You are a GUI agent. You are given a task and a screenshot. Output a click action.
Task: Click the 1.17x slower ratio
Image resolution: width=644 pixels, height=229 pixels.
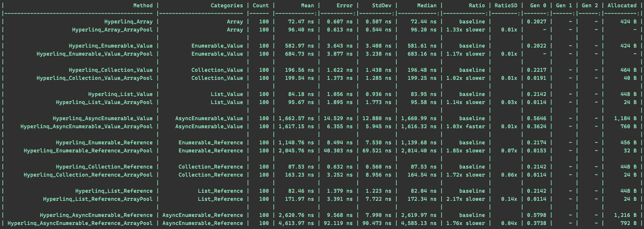[466, 54]
